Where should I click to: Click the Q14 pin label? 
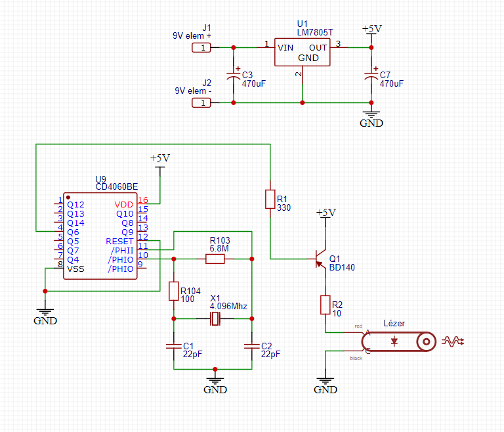point(75,223)
